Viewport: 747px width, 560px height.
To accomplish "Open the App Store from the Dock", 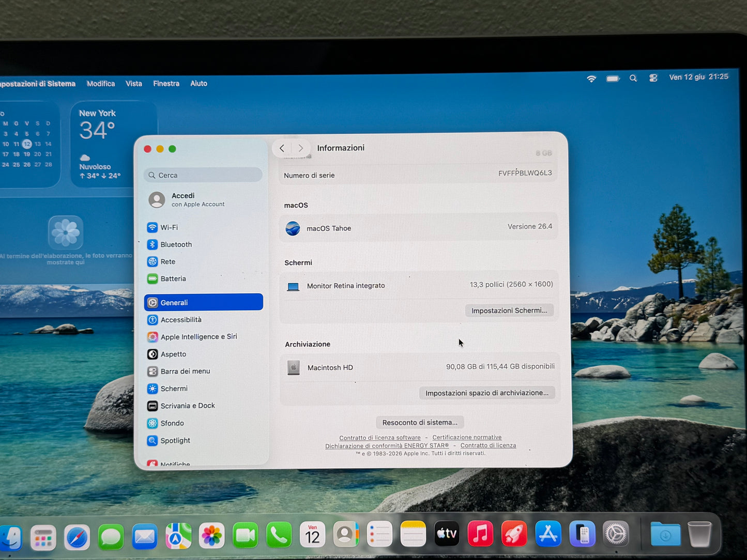I will pyautogui.click(x=548, y=534).
